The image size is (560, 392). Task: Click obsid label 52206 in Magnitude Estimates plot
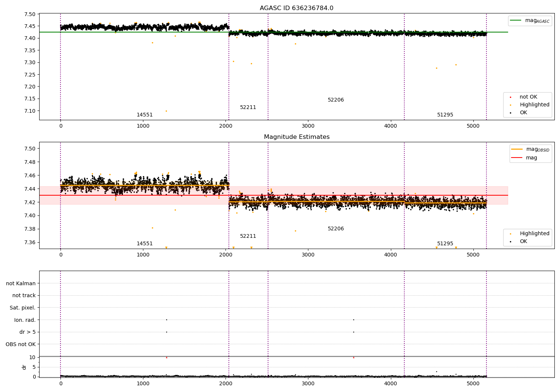336,229
